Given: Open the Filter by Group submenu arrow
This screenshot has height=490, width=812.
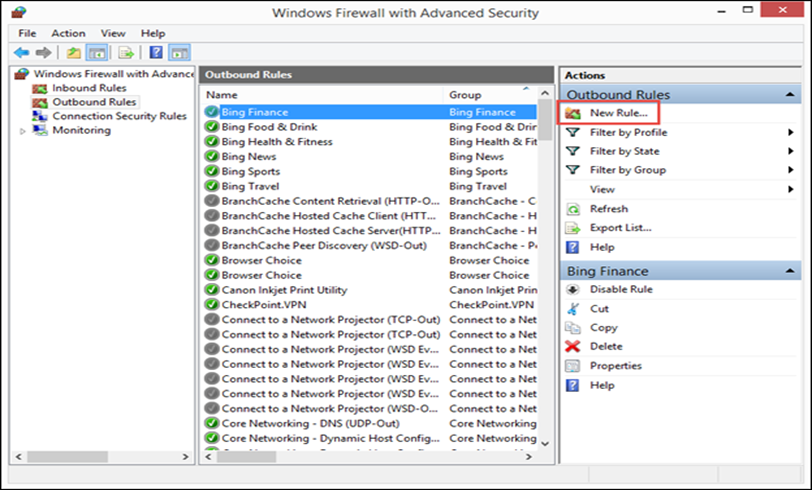Looking at the screenshot, I should 791,169.
